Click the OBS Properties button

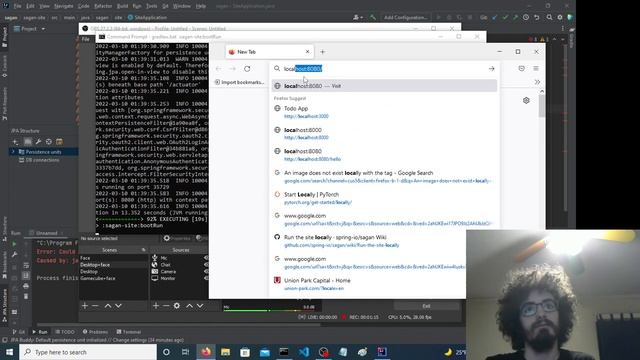pos(177,238)
